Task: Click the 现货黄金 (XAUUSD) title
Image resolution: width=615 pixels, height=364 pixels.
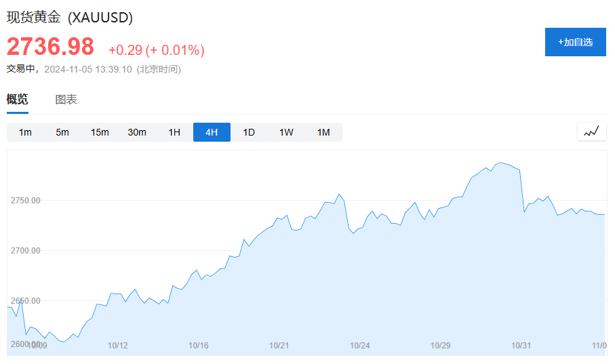Action: point(70,17)
